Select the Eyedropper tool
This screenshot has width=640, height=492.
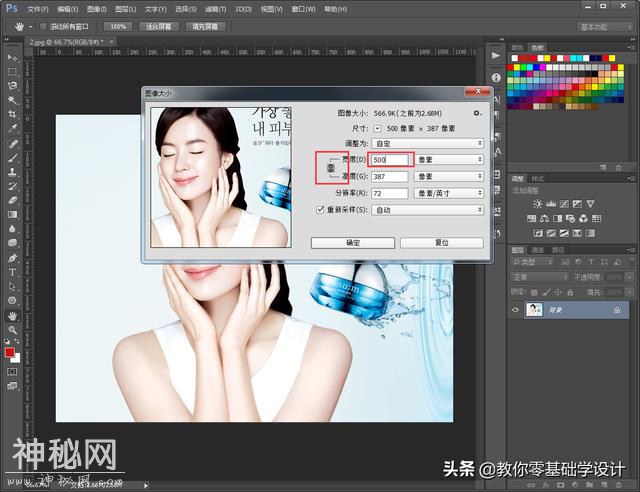[12, 128]
